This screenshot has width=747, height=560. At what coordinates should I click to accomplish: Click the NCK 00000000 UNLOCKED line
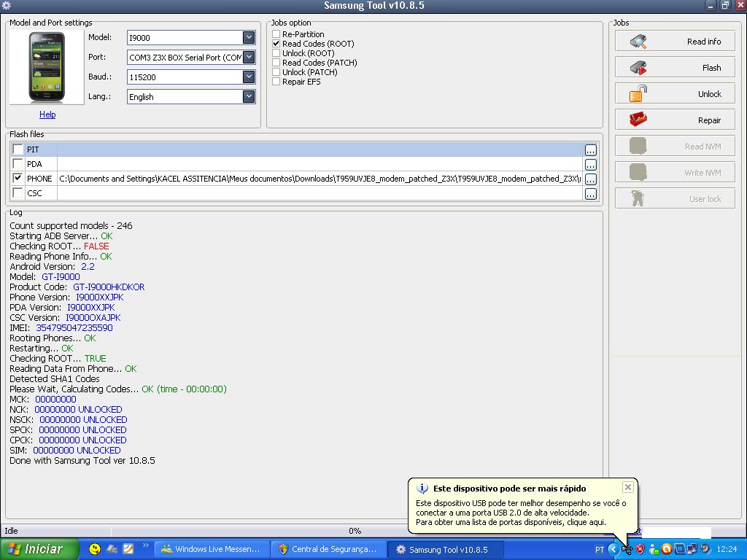pyautogui.click(x=66, y=410)
